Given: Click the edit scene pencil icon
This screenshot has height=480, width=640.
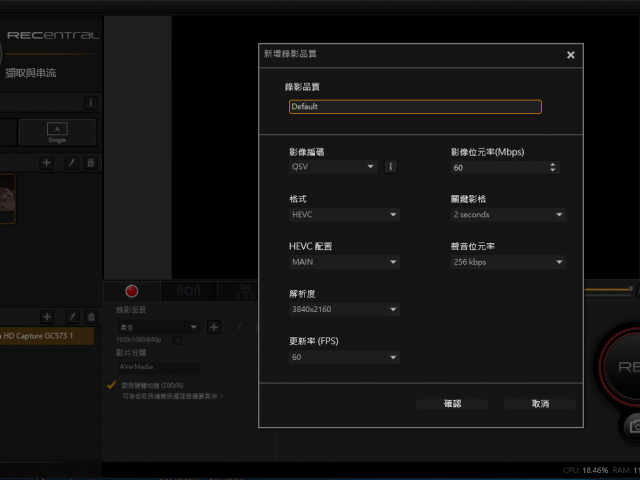Looking at the screenshot, I should tap(71, 163).
